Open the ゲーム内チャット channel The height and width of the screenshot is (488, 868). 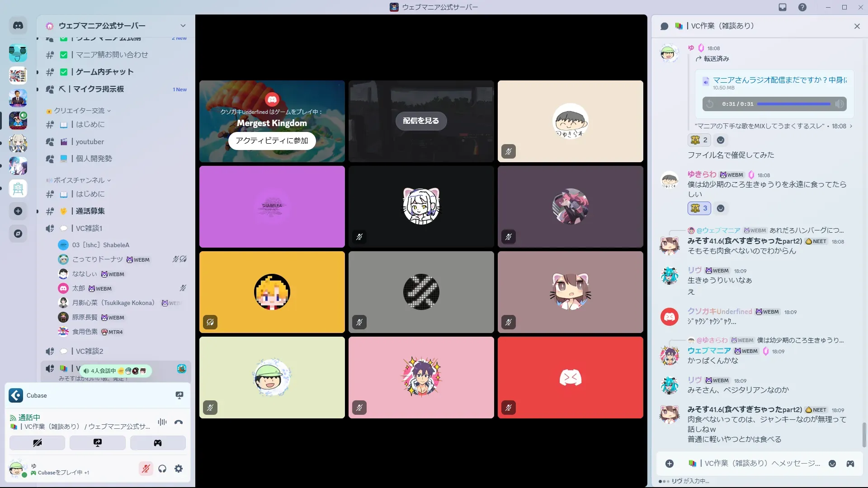pos(104,72)
